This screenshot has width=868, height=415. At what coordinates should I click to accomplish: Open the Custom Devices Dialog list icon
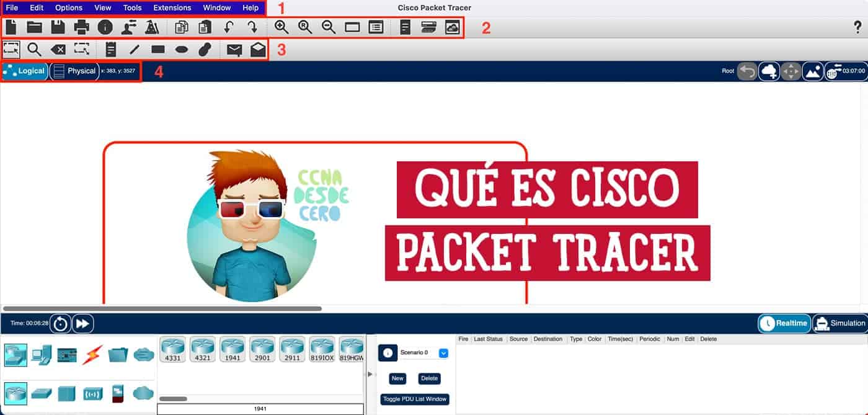376,27
